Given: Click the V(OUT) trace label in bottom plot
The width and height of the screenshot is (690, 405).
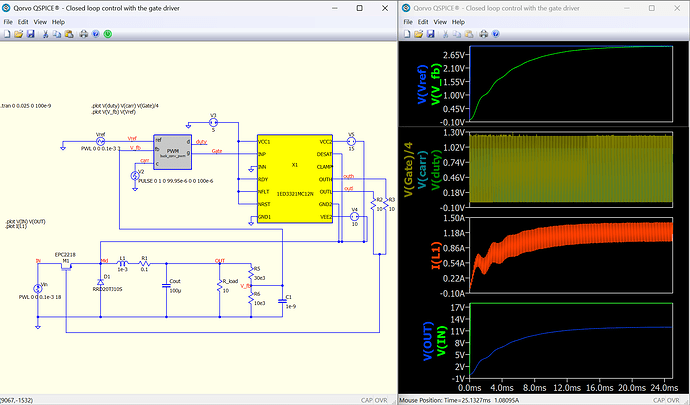Looking at the screenshot, I should (x=428, y=341).
